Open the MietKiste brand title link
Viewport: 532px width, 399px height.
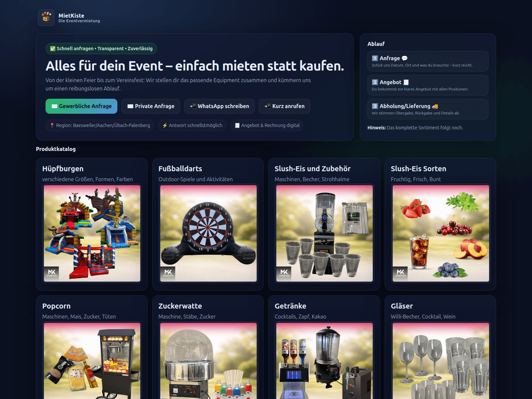pyautogui.click(x=71, y=16)
